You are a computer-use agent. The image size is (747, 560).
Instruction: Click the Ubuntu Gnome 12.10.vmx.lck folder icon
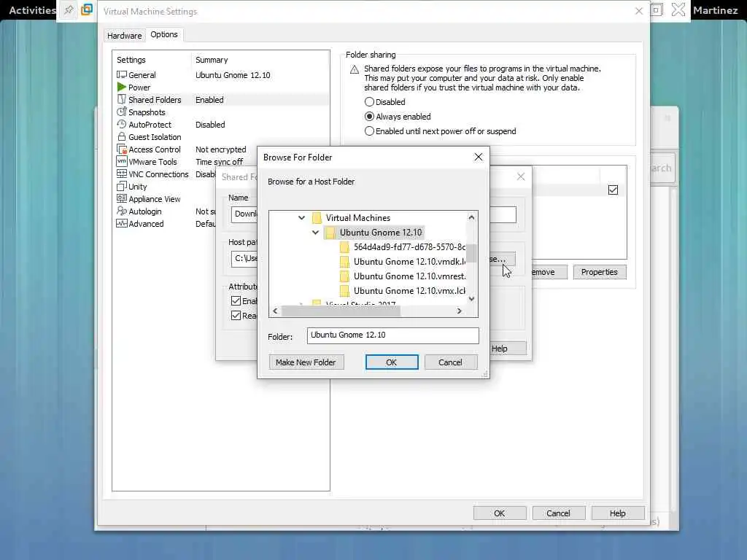[x=344, y=291]
